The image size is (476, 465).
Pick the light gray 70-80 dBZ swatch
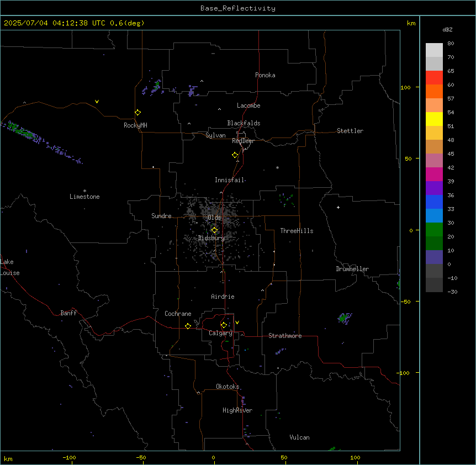434,50
